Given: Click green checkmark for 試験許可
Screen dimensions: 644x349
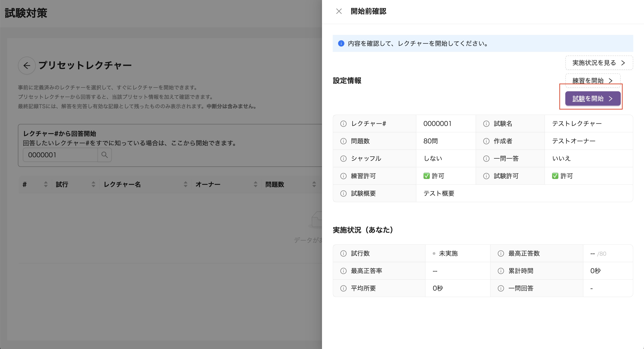Looking at the screenshot, I should click(555, 176).
